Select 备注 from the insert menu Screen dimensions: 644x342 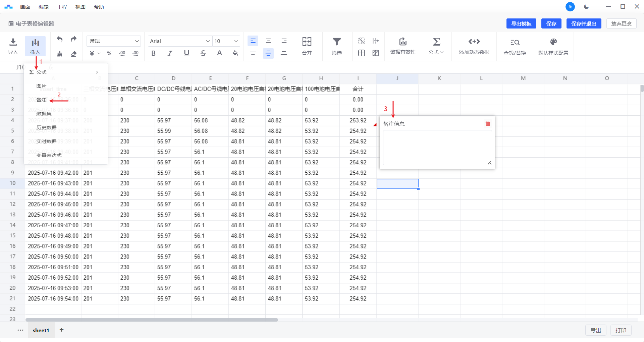point(42,100)
